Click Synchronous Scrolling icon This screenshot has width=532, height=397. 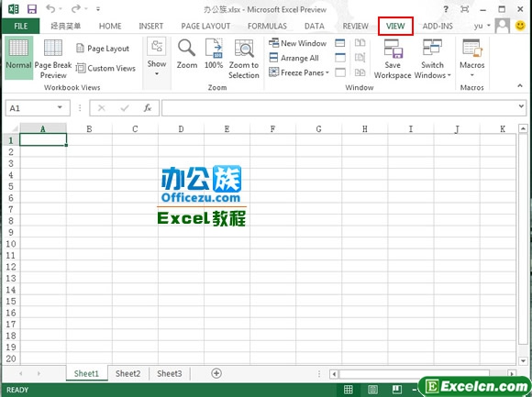tap(360, 58)
